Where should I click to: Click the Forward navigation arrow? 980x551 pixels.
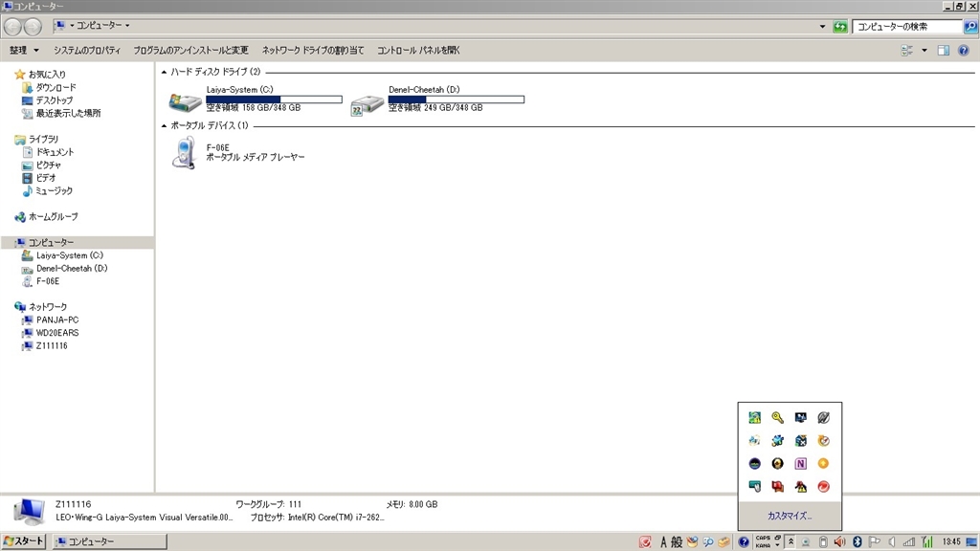click(33, 26)
